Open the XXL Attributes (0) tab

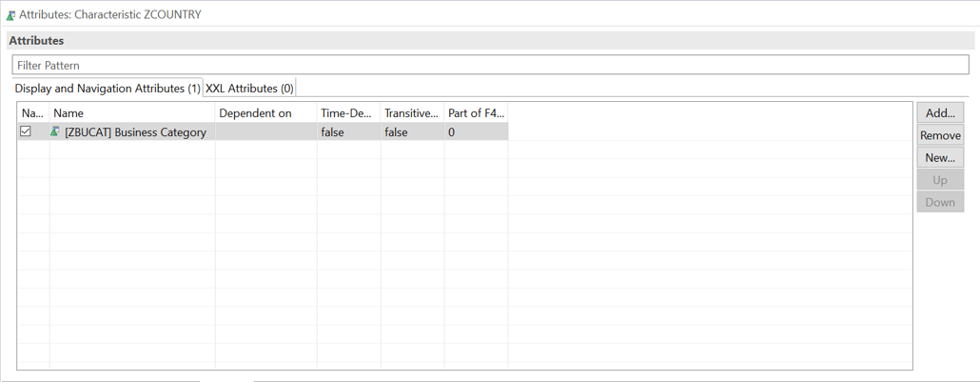click(x=249, y=89)
